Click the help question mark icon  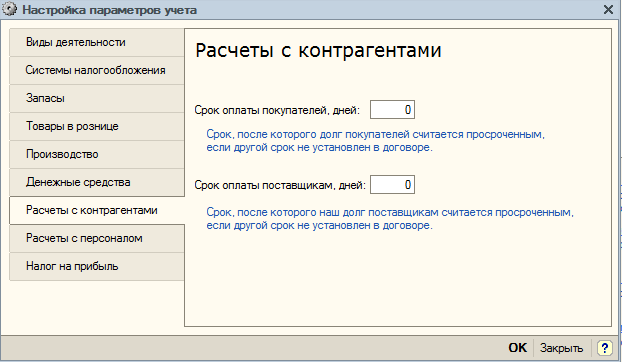point(605,348)
